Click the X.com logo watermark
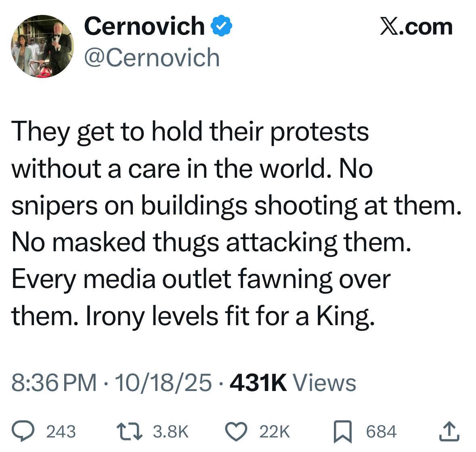 click(416, 26)
